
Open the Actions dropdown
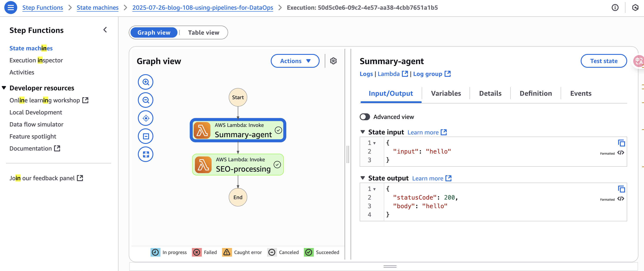pos(295,61)
